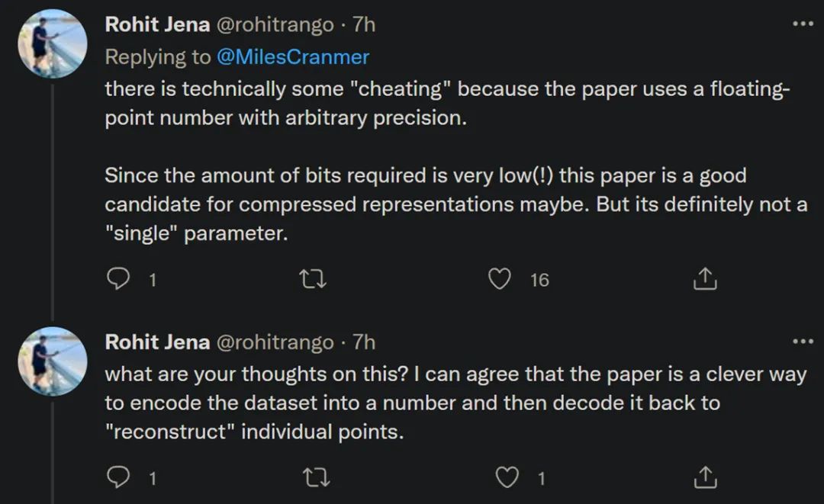Screen dimensions: 824x504
Task: Click Rohit Jena's name on first tweet
Action: click(x=157, y=24)
